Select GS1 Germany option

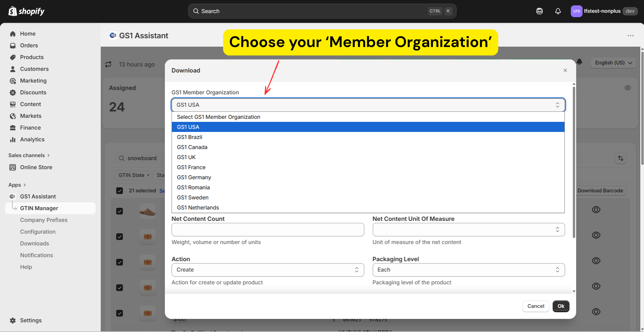point(368,177)
